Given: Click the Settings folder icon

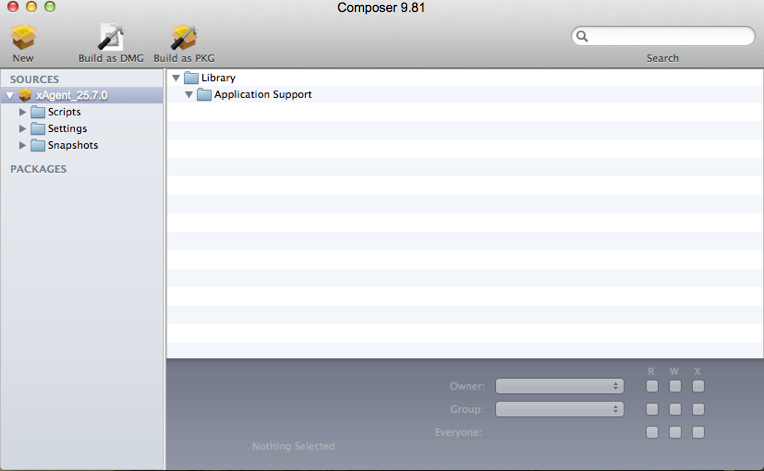Looking at the screenshot, I should click(x=38, y=129).
